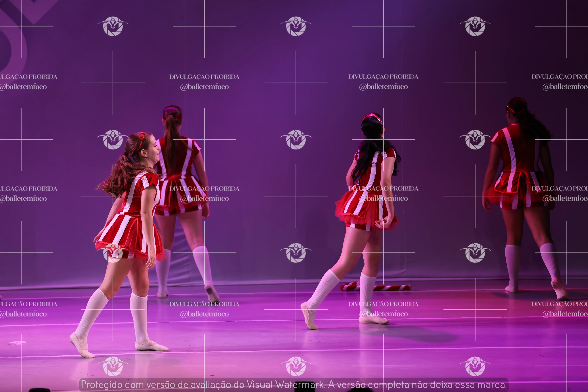The image size is (588, 392).
Task: Click the small white floor marker at lower left
Action: (x=18, y=342)
